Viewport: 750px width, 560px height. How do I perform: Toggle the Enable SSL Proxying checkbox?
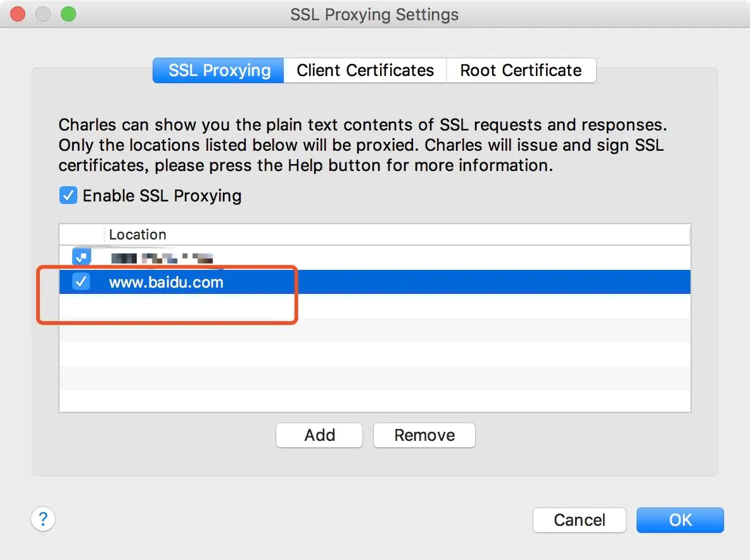(x=68, y=195)
